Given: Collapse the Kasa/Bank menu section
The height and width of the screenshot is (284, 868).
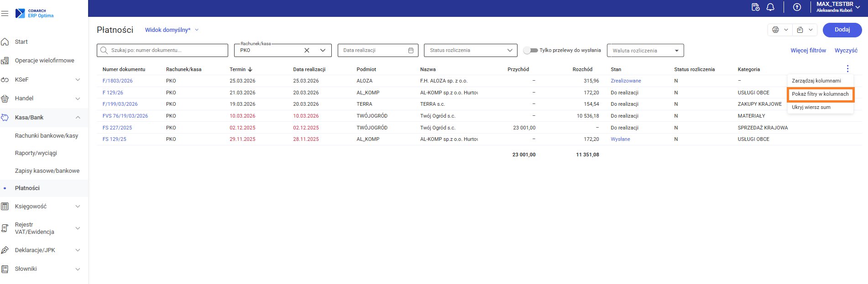Looking at the screenshot, I should (78, 118).
